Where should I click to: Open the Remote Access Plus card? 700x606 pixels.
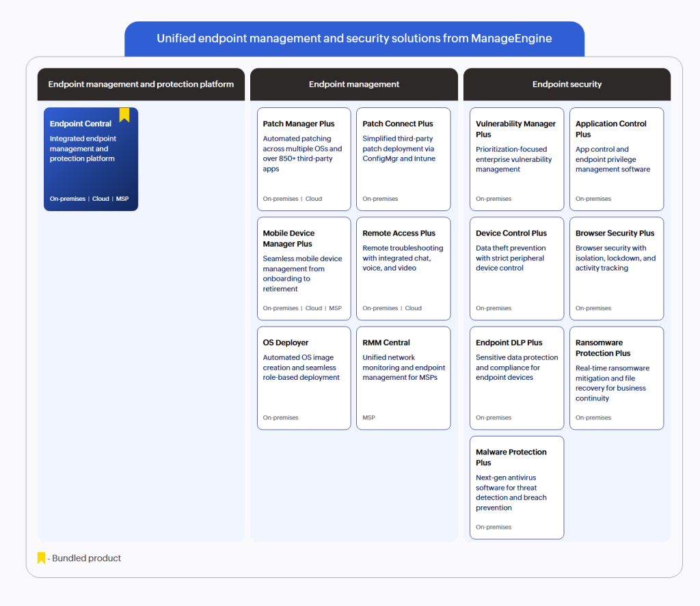click(403, 268)
